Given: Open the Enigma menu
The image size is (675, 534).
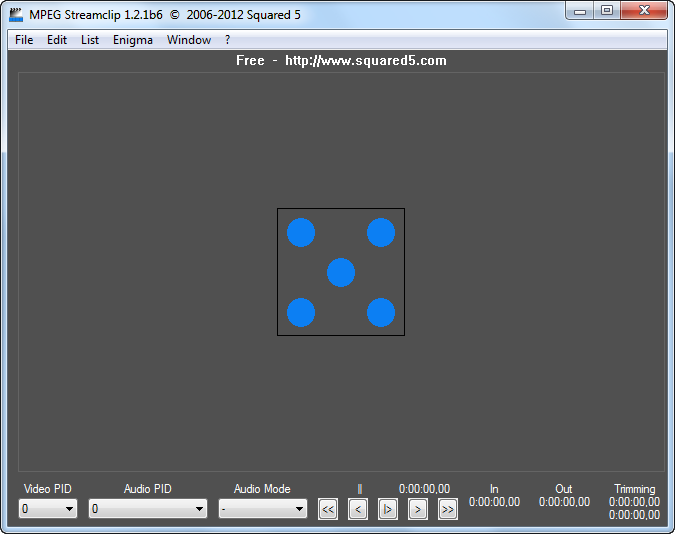Looking at the screenshot, I should [x=133, y=40].
